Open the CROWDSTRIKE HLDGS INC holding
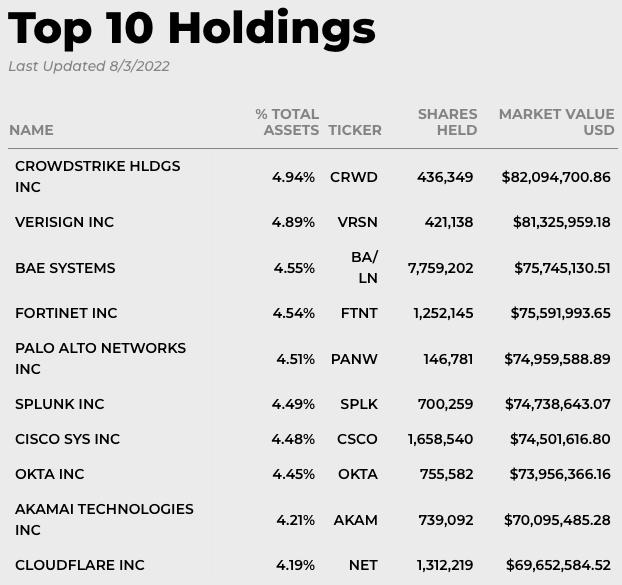622x585 pixels. 98,176
